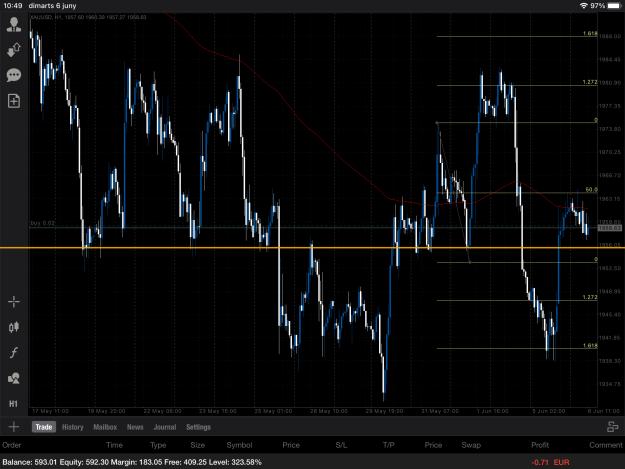Viewport: 625px width, 469px height.
Task: Switch to the Journal tab
Action: [165, 427]
